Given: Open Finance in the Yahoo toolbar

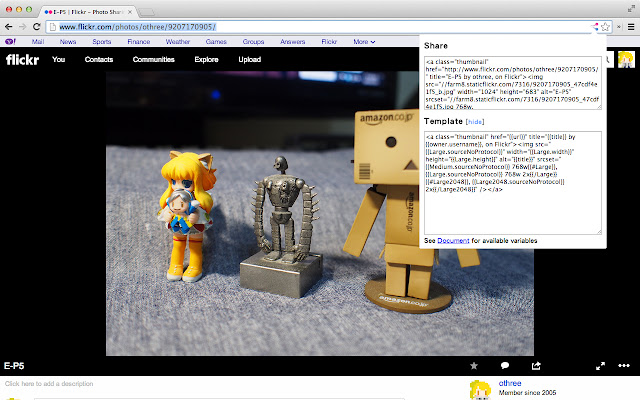Looking at the screenshot, I should pyautogui.click(x=139, y=42).
